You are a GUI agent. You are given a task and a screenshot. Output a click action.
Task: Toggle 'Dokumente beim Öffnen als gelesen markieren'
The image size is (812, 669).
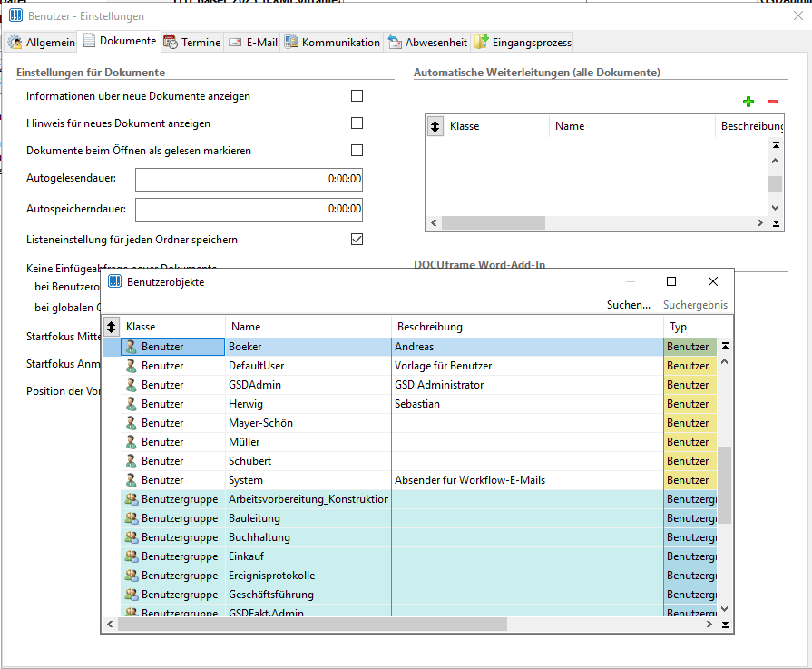(357, 151)
